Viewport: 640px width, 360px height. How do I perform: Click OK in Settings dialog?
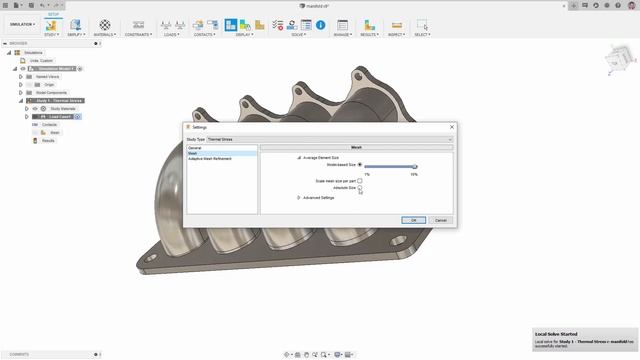413,220
